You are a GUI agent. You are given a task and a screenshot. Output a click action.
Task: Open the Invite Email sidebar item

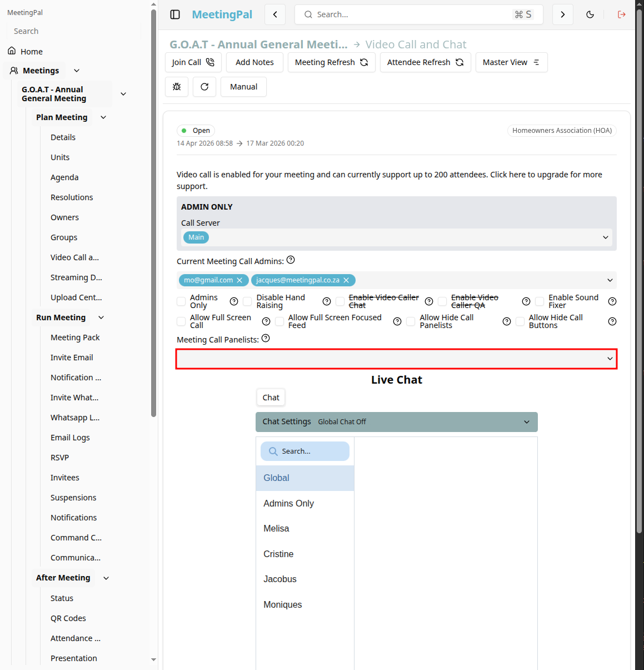tap(72, 358)
